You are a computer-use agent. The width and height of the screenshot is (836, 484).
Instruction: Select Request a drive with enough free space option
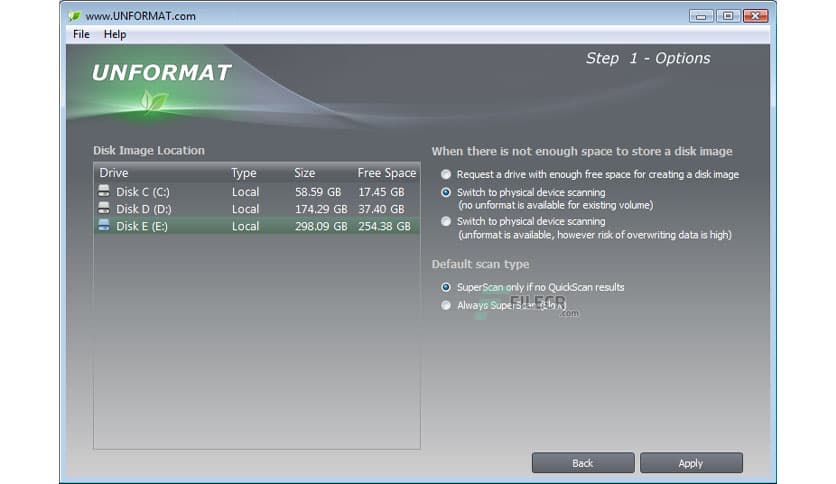point(446,174)
